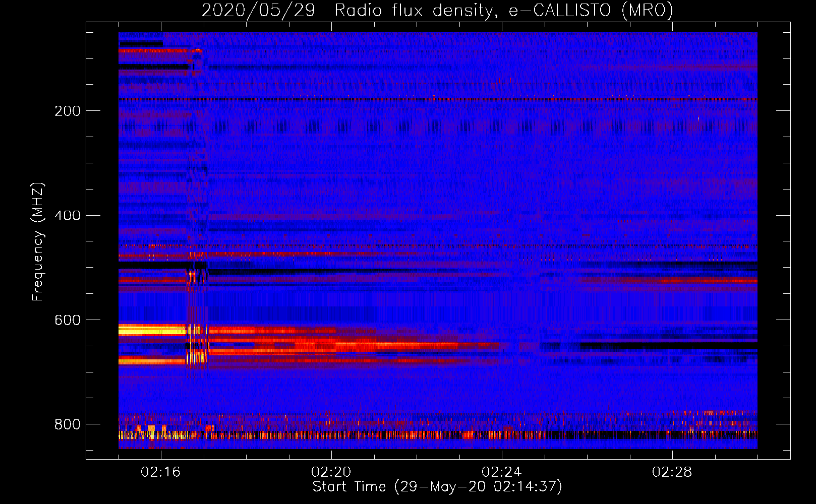Click the 02:16 time tick label
Viewport: 816px width, 504px height.
pos(161,472)
